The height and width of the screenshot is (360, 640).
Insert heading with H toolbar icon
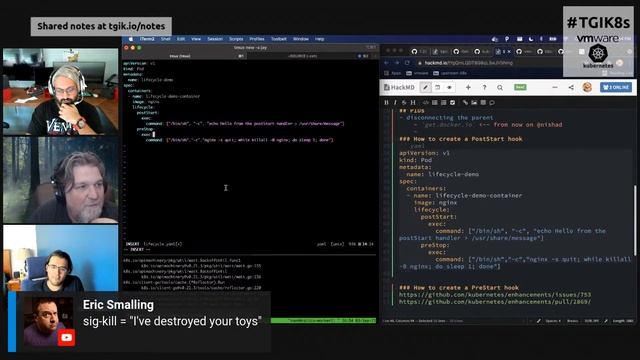pos(413,102)
